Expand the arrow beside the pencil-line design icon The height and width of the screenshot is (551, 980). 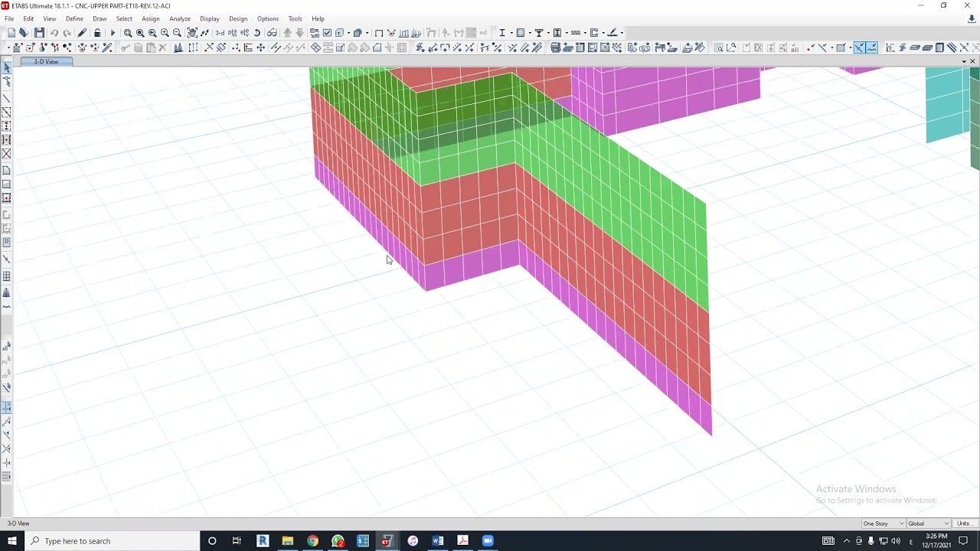coord(621,33)
